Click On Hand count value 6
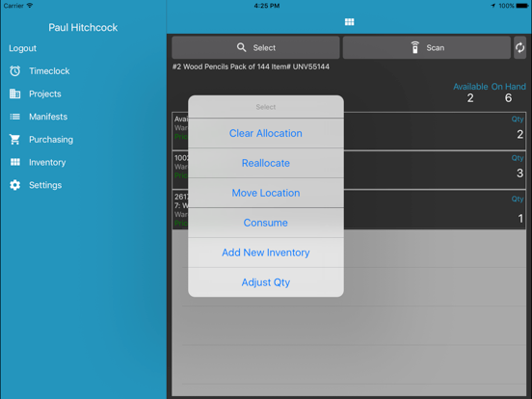This screenshot has width=532, height=399. click(508, 98)
